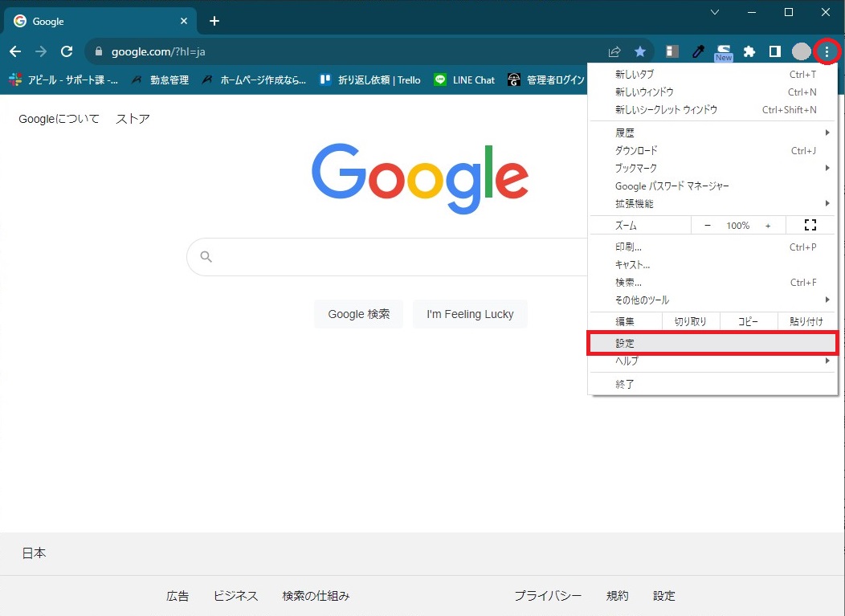Click the three-dot Chrome menu button
Image resolution: width=845 pixels, height=616 pixels.
point(827,51)
